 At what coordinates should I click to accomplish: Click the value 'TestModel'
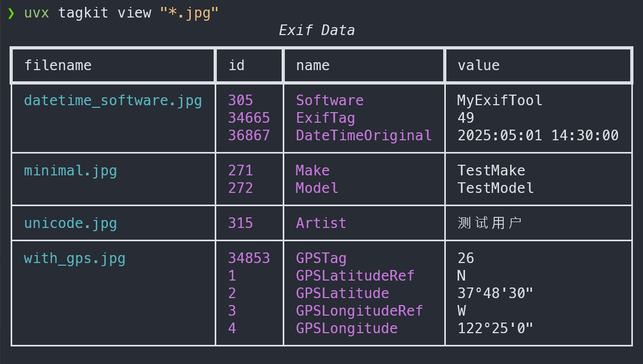click(495, 188)
